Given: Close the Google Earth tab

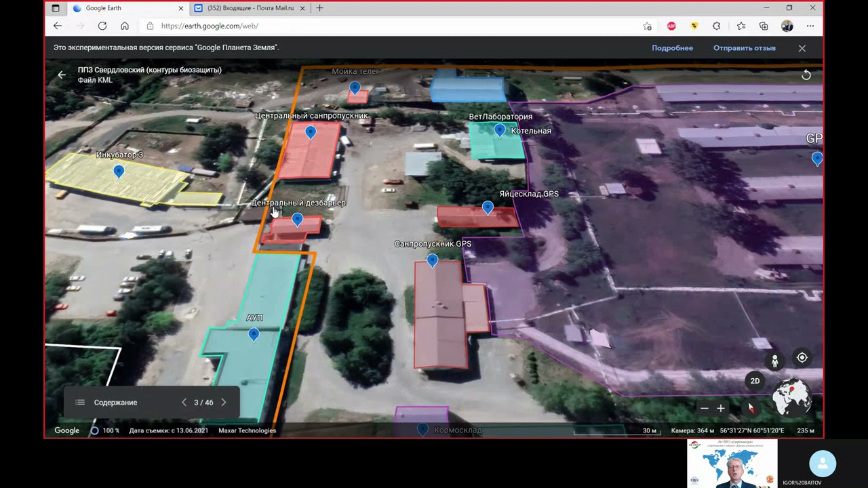Looking at the screenshot, I should point(181,8).
